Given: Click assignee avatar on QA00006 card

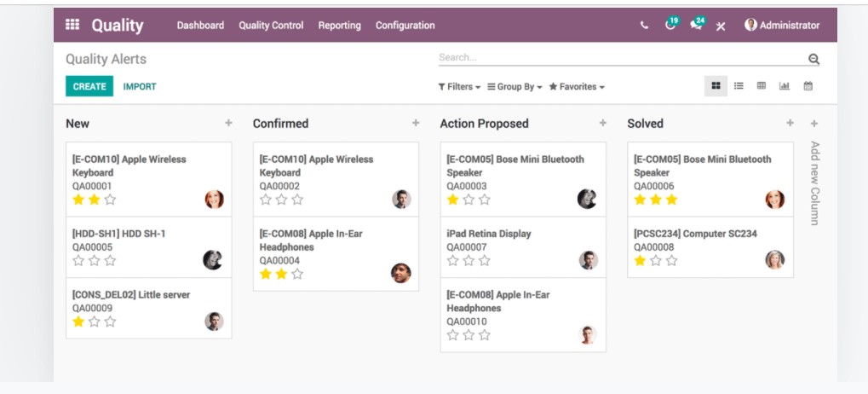Looking at the screenshot, I should coord(775,199).
